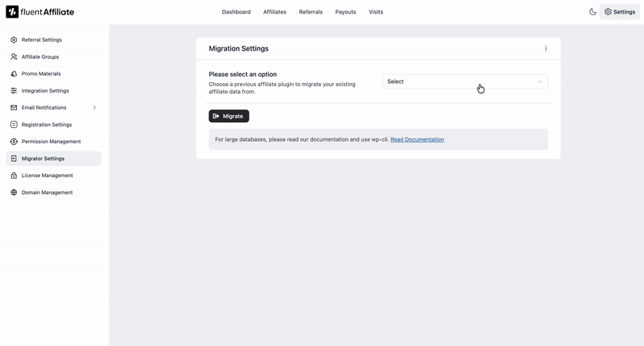This screenshot has width=644, height=346.
Task: Open the Payouts tab
Action: click(345, 12)
